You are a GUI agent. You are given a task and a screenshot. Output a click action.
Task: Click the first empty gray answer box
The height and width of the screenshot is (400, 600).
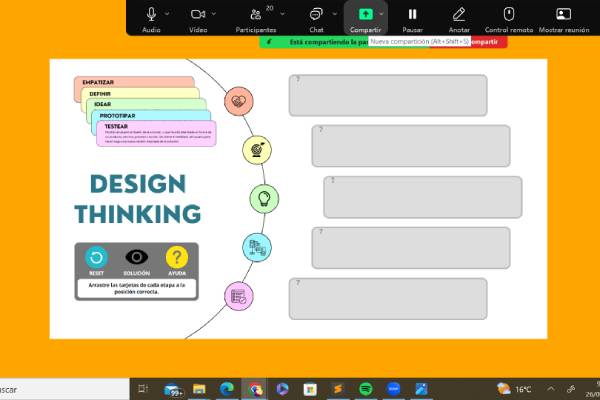click(x=388, y=96)
